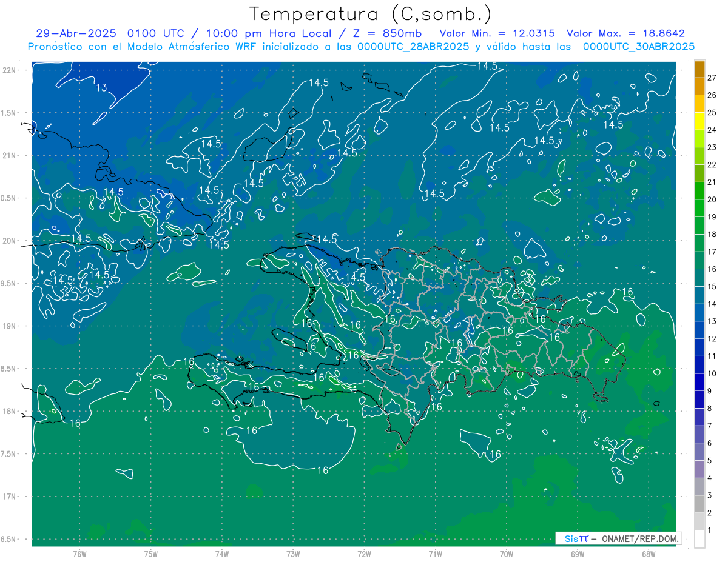The width and height of the screenshot is (728, 562).
Task: Click the "SisTT – ONAMET/REP.DOM." credit box
Action: pyautogui.click(x=619, y=538)
